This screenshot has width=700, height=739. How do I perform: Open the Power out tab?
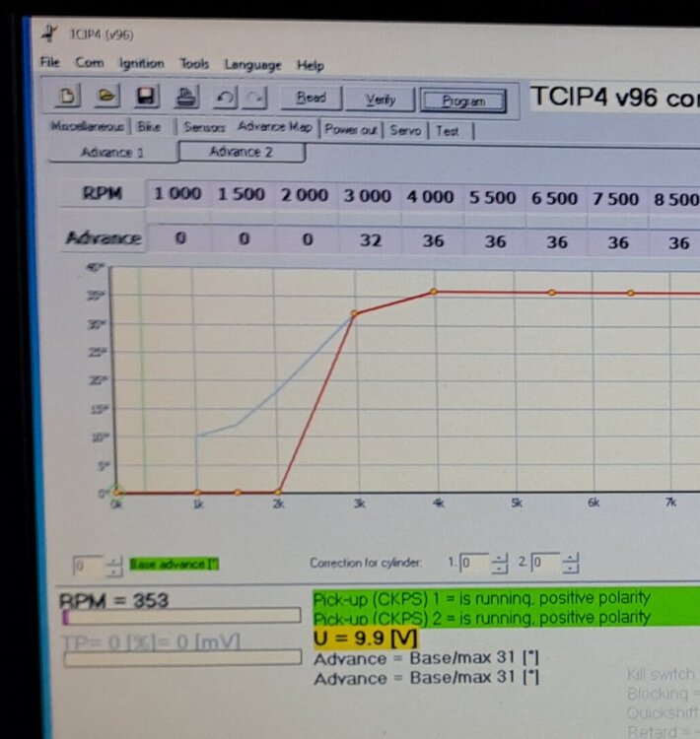point(350,130)
